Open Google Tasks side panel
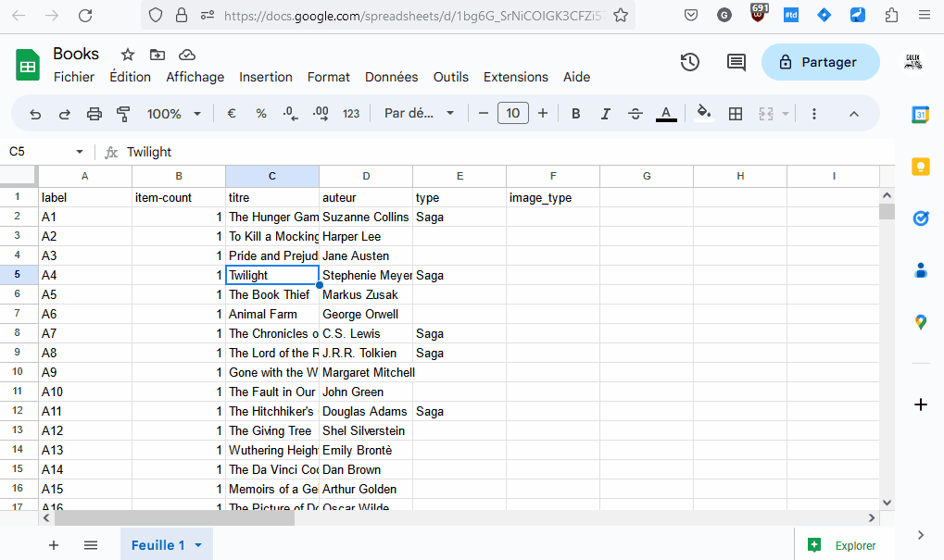Viewport: 944px width, 560px height. [x=921, y=218]
